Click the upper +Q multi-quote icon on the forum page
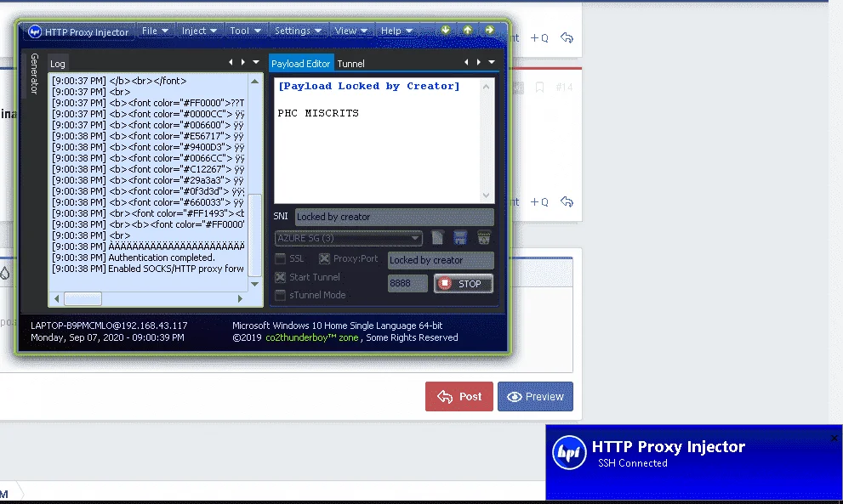The height and width of the screenshot is (504, 843). click(539, 38)
